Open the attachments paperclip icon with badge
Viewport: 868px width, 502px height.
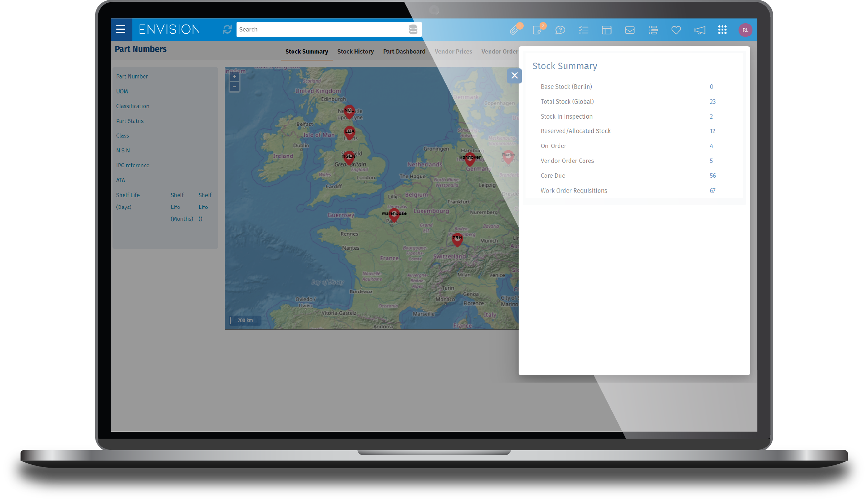click(515, 30)
